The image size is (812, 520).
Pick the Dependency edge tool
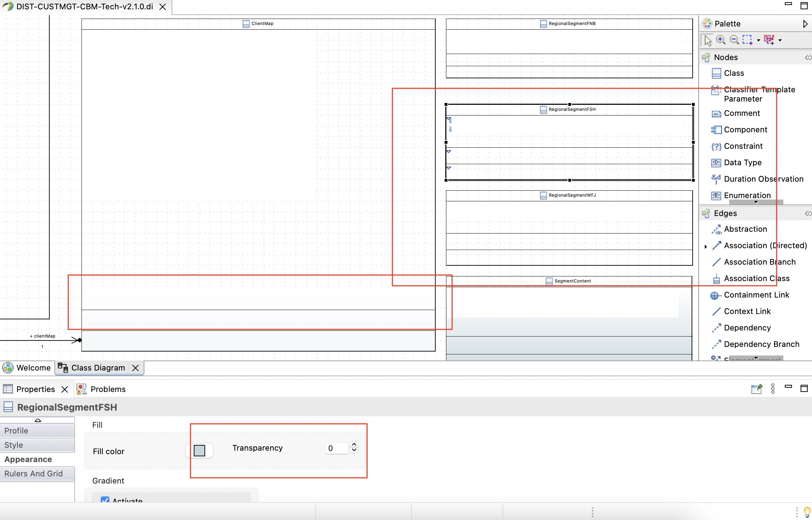point(741,328)
